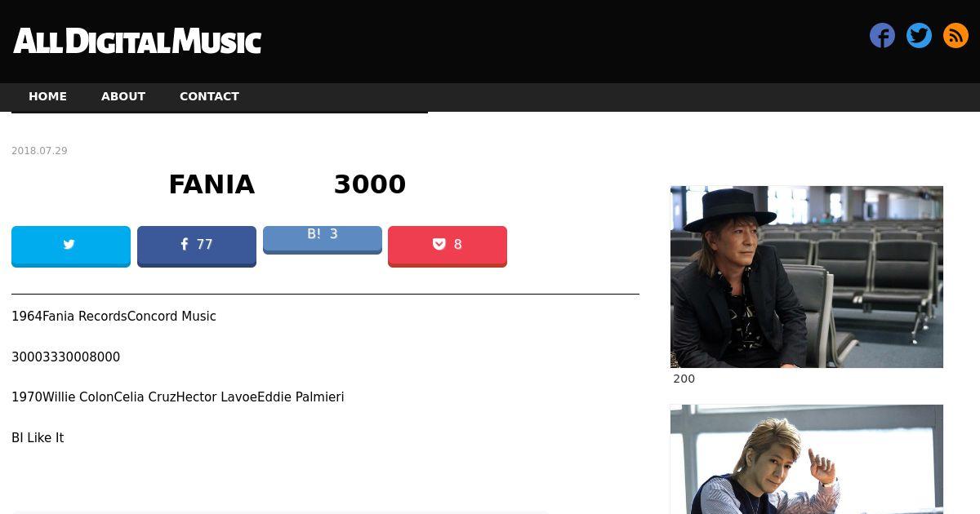Click the All Digital Music logo
The width and height of the screenshot is (980, 514).
click(x=137, y=41)
